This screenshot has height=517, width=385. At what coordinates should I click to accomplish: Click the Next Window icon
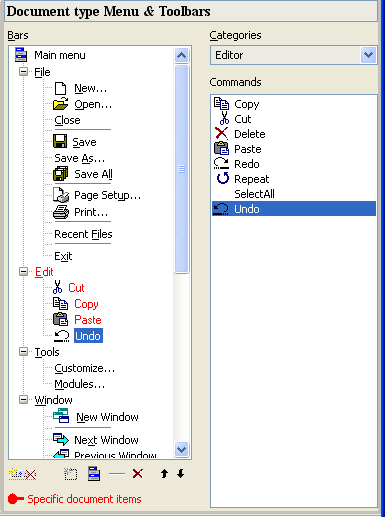click(x=61, y=439)
